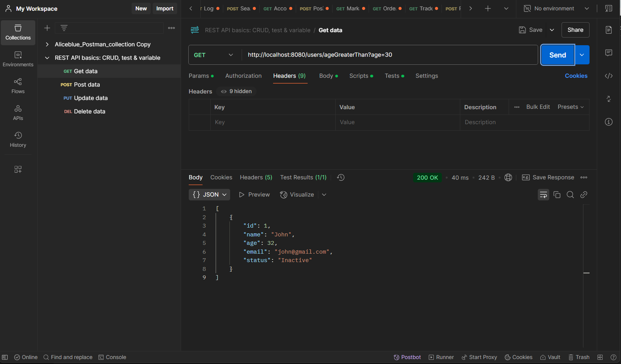Viewport: 621px width, 364px height.
Task: Collapse the REST API basics collection
Action: tap(47, 58)
